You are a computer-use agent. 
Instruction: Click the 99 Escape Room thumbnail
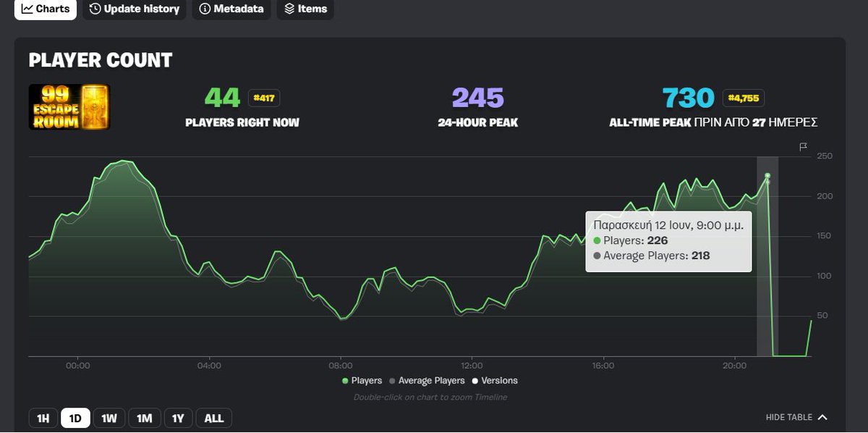(69, 107)
